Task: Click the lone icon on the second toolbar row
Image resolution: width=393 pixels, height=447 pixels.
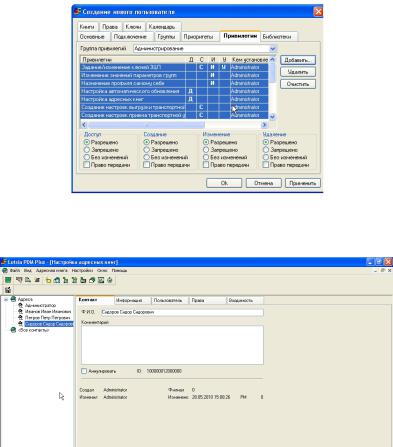Action: coord(8,290)
